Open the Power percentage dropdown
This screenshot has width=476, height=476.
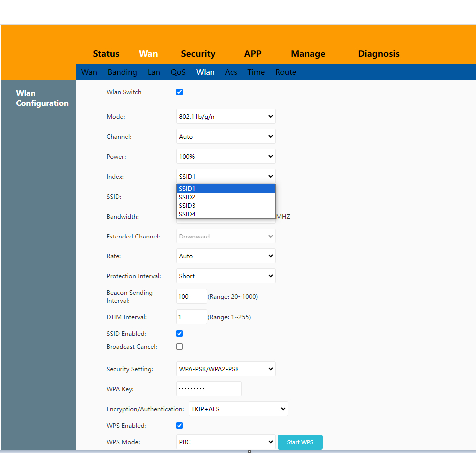pos(226,157)
